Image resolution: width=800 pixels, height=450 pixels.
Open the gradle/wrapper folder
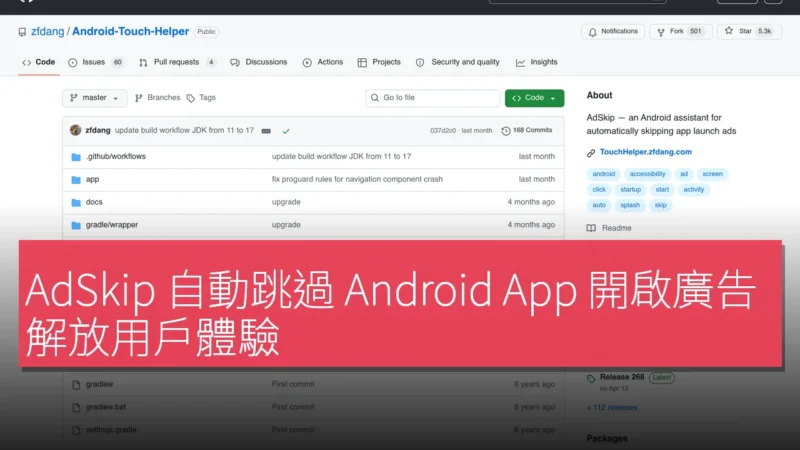click(112, 225)
